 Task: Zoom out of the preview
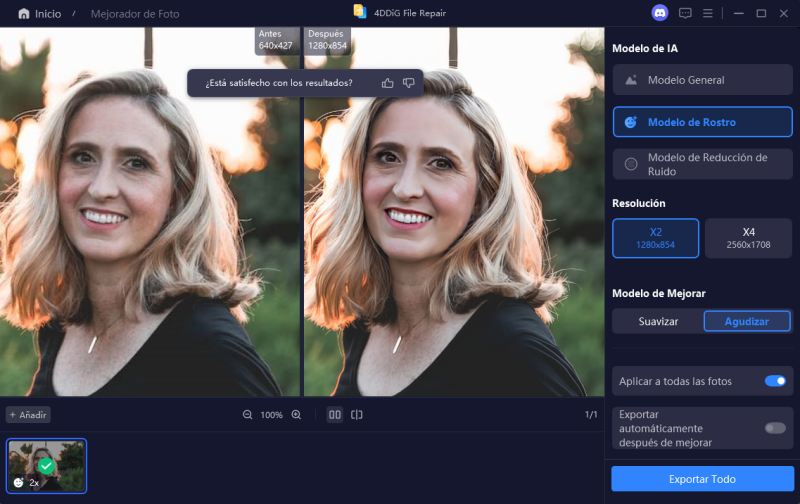pos(247,415)
